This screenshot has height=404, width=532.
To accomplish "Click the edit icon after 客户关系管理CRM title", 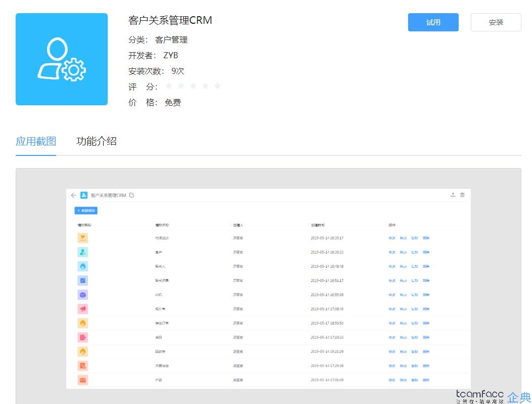I will [x=131, y=195].
